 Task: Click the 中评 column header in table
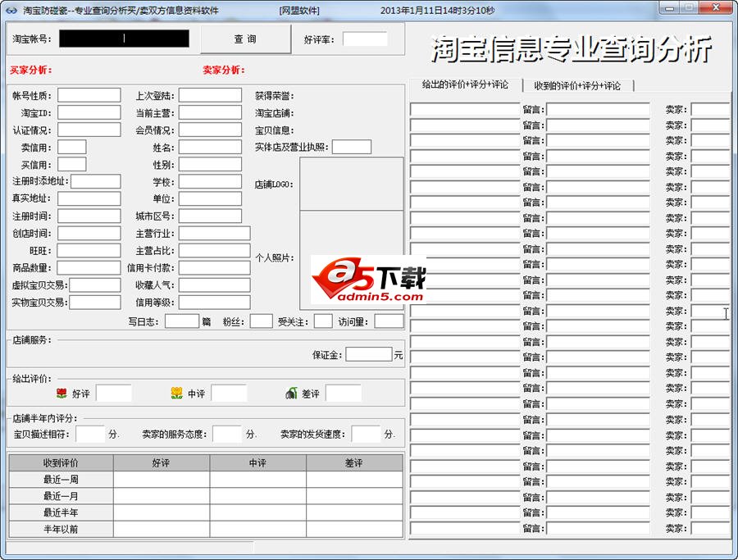click(x=258, y=462)
